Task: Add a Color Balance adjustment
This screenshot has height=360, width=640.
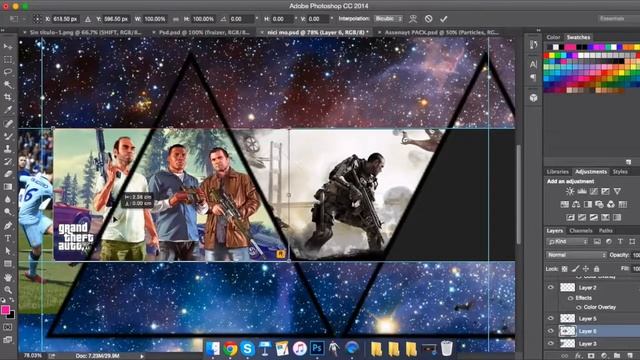Action: click(576, 204)
